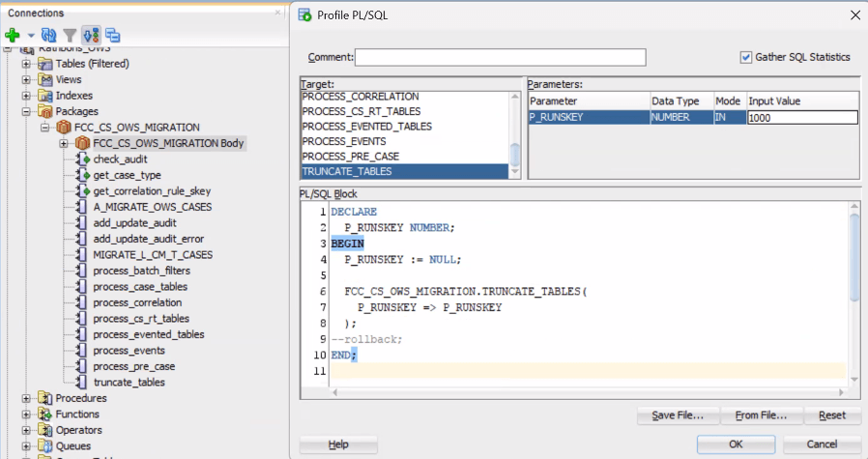Click Operators folder icon
Viewport: 868px width, 459px height.
pyautogui.click(x=44, y=430)
